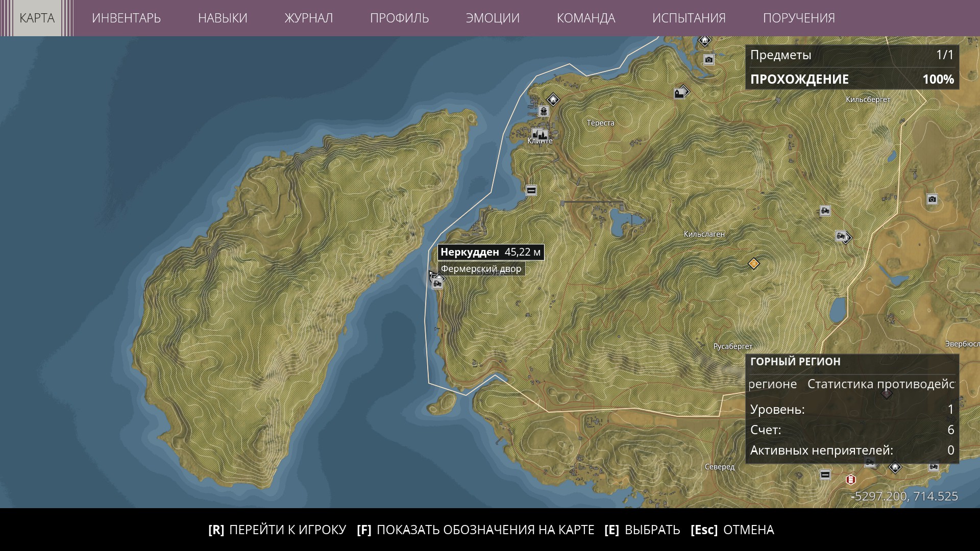Click the safehouse marker at the map's top edge
Viewport: 980px width, 551px height.
(x=704, y=40)
